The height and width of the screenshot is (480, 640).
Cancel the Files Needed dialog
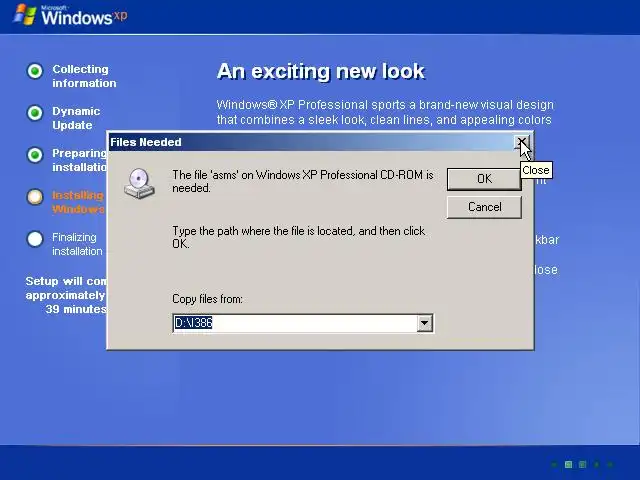click(484, 207)
